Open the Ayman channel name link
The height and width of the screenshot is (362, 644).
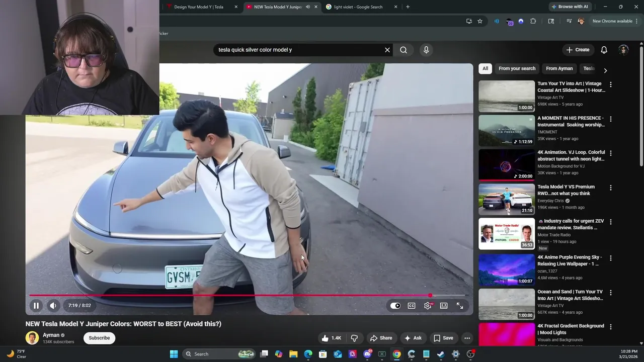pos(51,335)
